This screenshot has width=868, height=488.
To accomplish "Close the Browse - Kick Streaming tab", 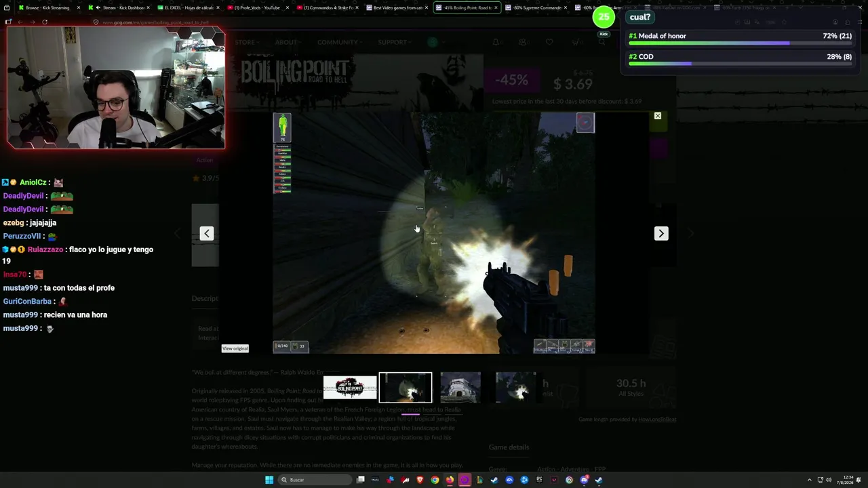I will tap(79, 7).
